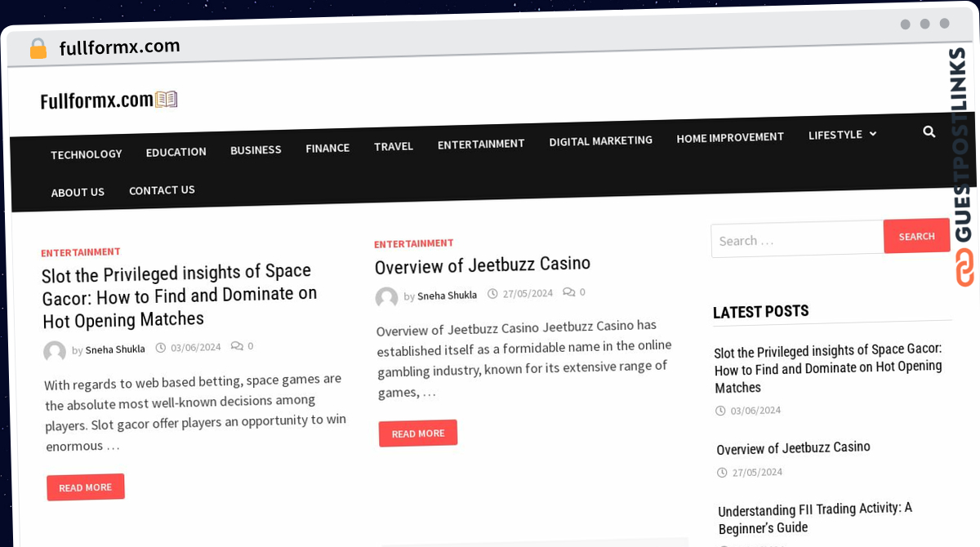This screenshot has width=980, height=547.
Task: Go to the Education section
Action: (176, 152)
